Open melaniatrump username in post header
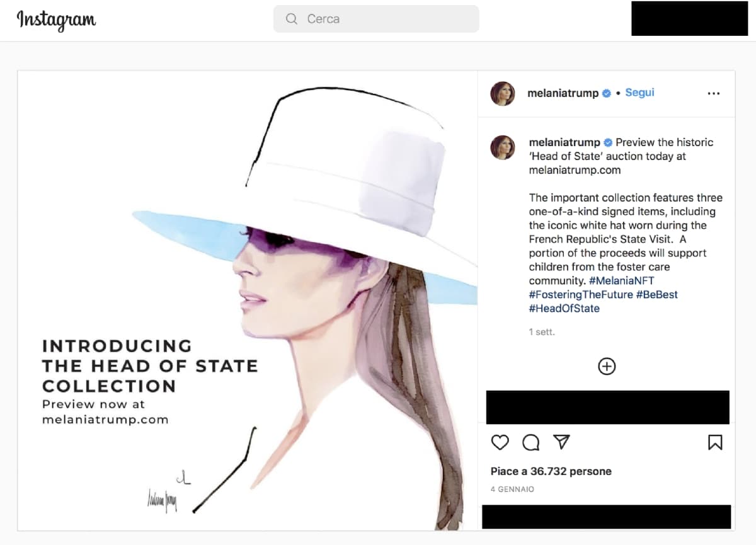Screen dimensions: 756x545 click(x=563, y=93)
